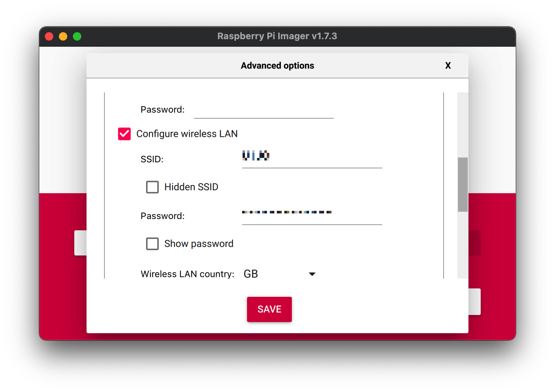Tick the Show password checkbox
Image resolution: width=555 pixels, height=392 pixels.
point(152,244)
